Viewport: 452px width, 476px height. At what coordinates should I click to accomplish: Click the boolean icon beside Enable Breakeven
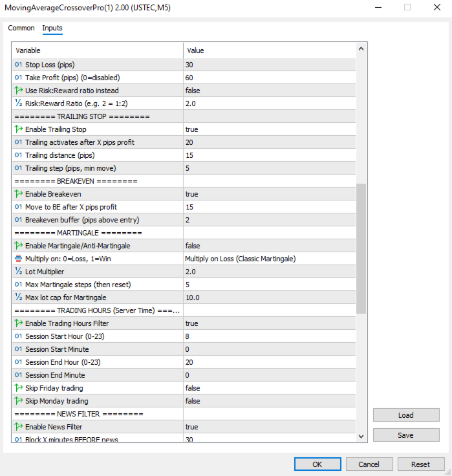[x=18, y=194]
